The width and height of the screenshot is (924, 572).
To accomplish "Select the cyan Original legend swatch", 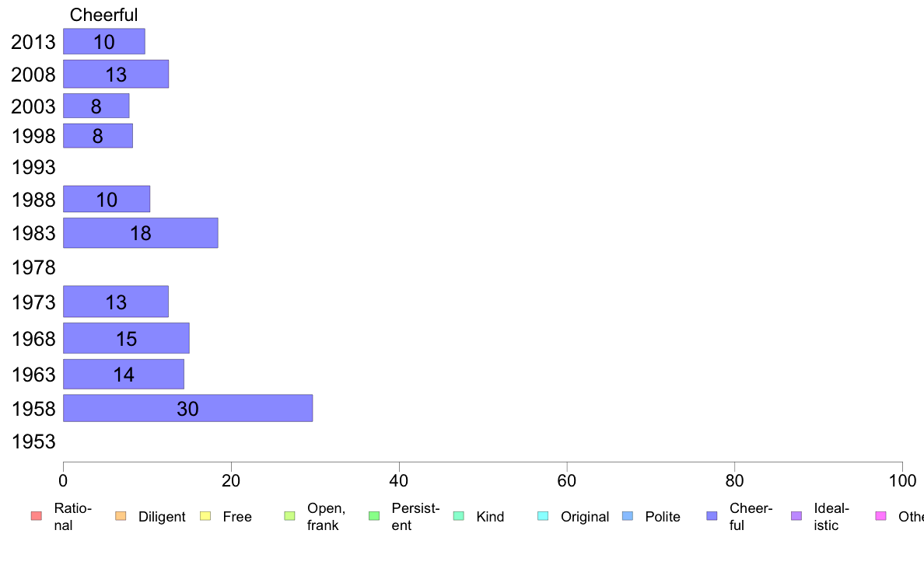I will (x=544, y=516).
